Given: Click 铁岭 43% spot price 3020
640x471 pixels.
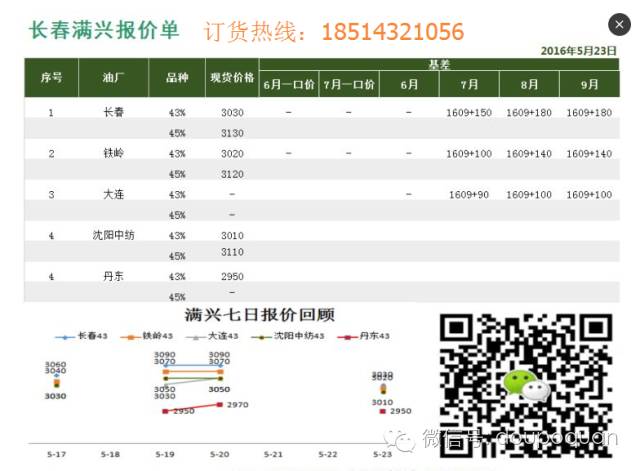Looking at the screenshot, I should [232, 154].
